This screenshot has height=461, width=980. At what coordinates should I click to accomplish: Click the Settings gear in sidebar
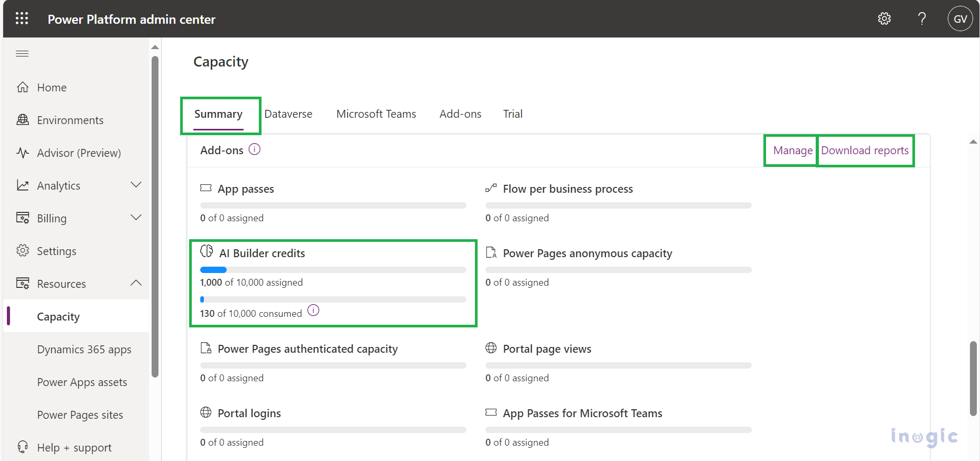[x=23, y=251]
